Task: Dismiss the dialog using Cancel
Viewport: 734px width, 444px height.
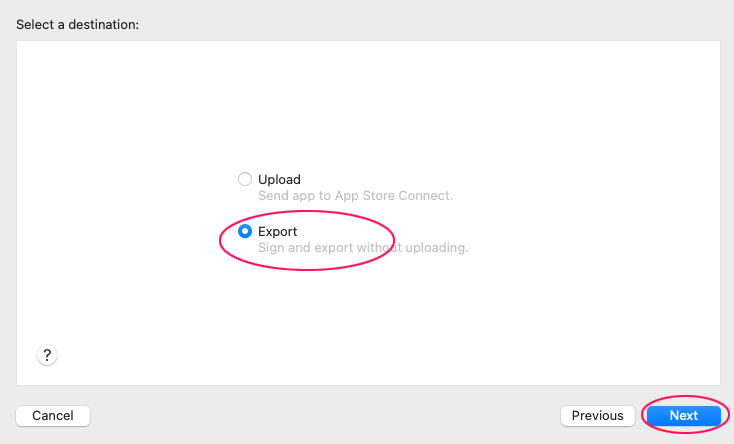Action: [x=53, y=415]
